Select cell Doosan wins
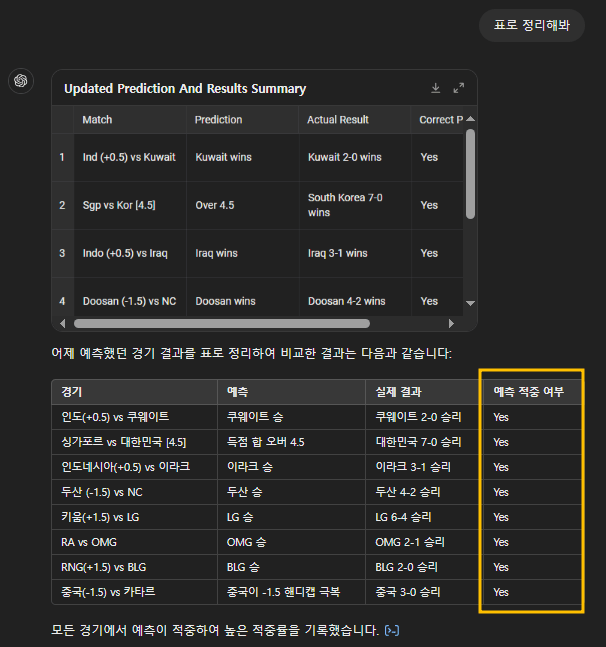The height and width of the screenshot is (647, 606). tap(242, 297)
